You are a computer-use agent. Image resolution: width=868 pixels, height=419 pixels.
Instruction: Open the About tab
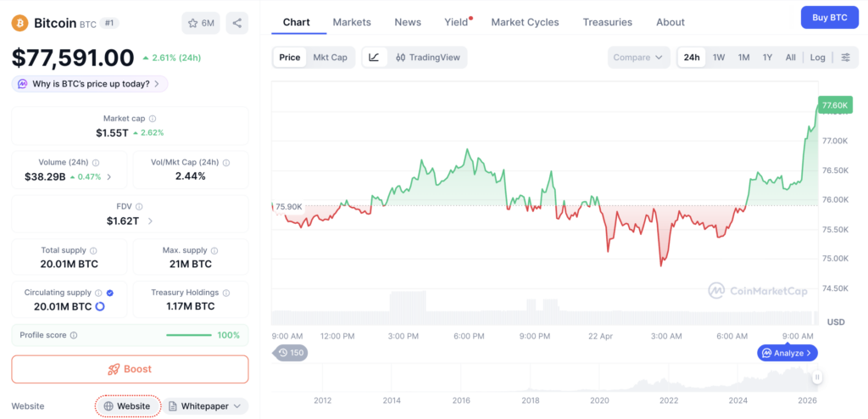pyautogui.click(x=670, y=23)
